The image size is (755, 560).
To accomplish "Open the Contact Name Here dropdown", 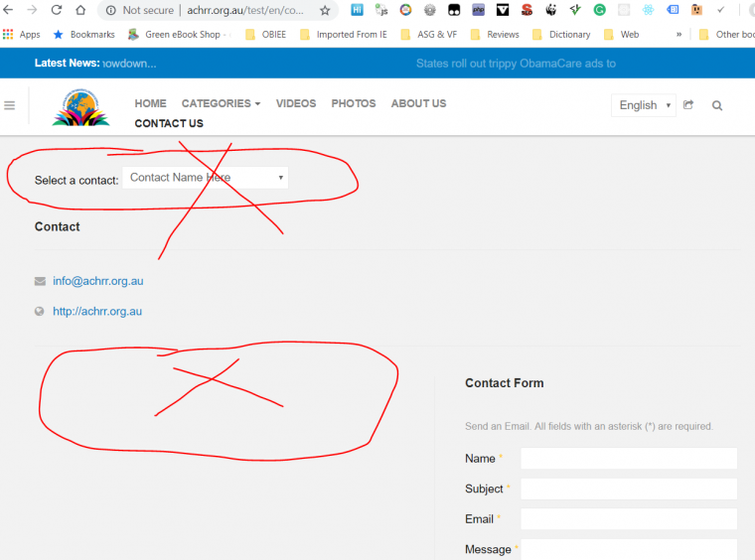I will [x=206, y=178].
